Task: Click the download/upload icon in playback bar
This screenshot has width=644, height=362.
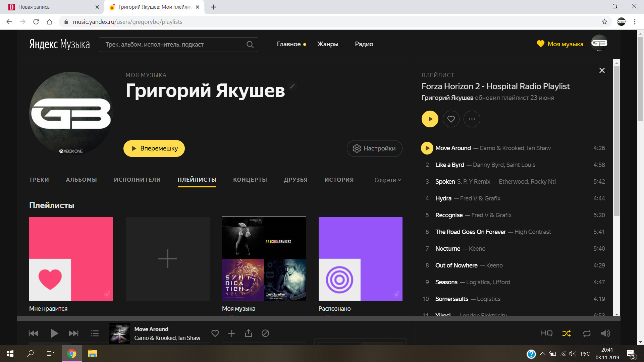Action: (x=249, y=333)
